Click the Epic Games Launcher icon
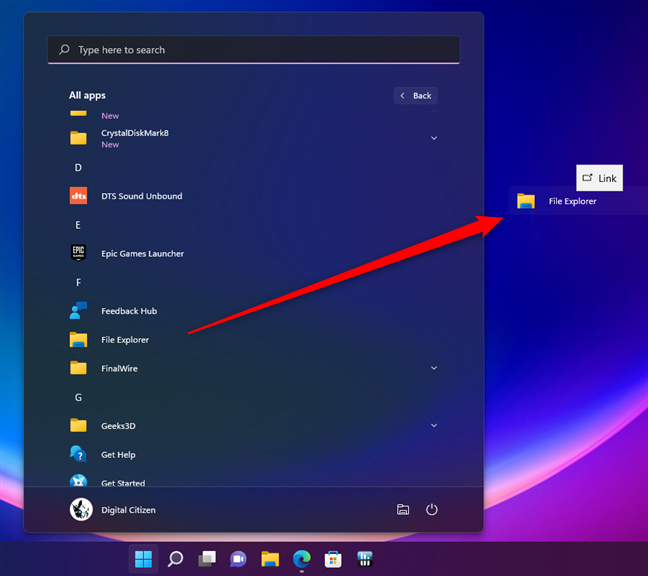The width and height of the screenshot is (648, 576). click(78, 253)
